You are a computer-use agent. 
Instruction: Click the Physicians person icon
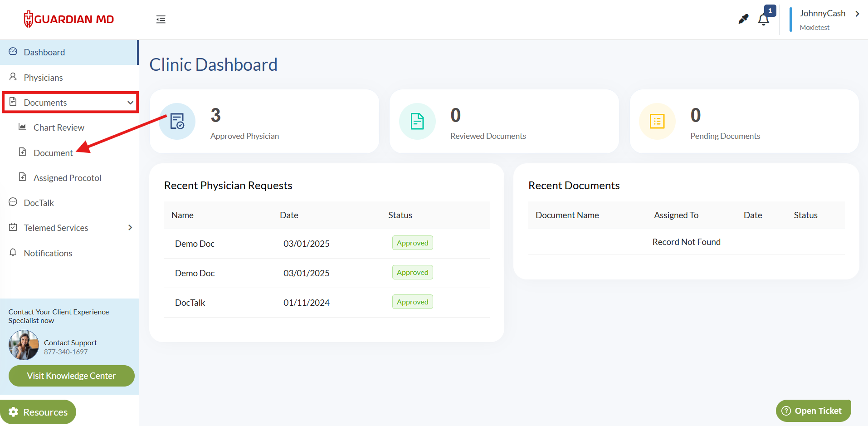click(13, 77)
